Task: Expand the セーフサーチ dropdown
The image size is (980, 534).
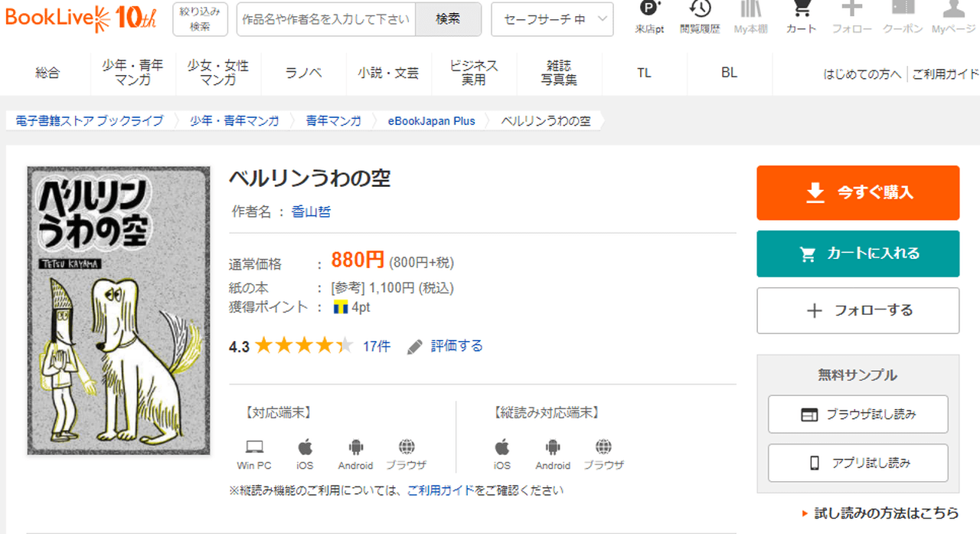Action: pos(552,19)
